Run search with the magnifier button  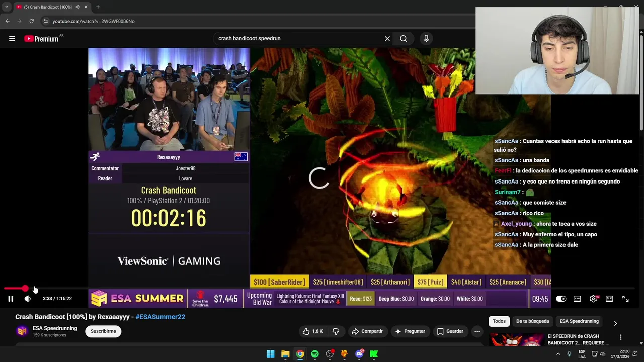coord(404,38)
